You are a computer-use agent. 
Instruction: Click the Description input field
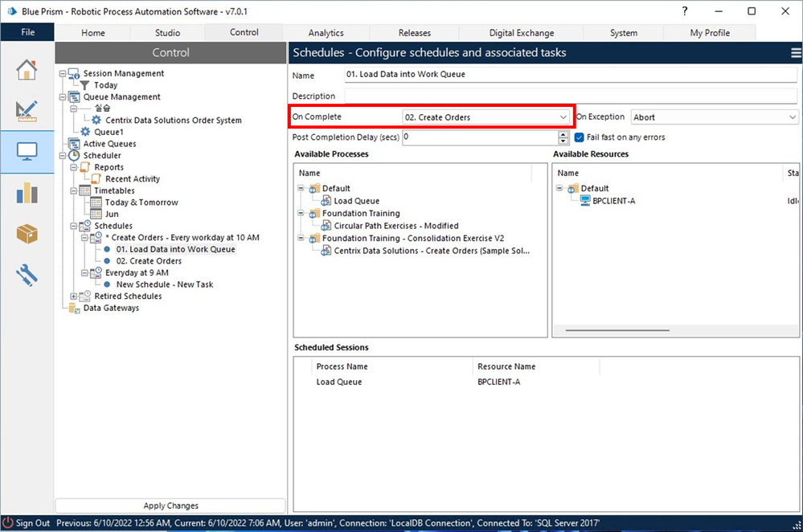click(x=571, y=96)
